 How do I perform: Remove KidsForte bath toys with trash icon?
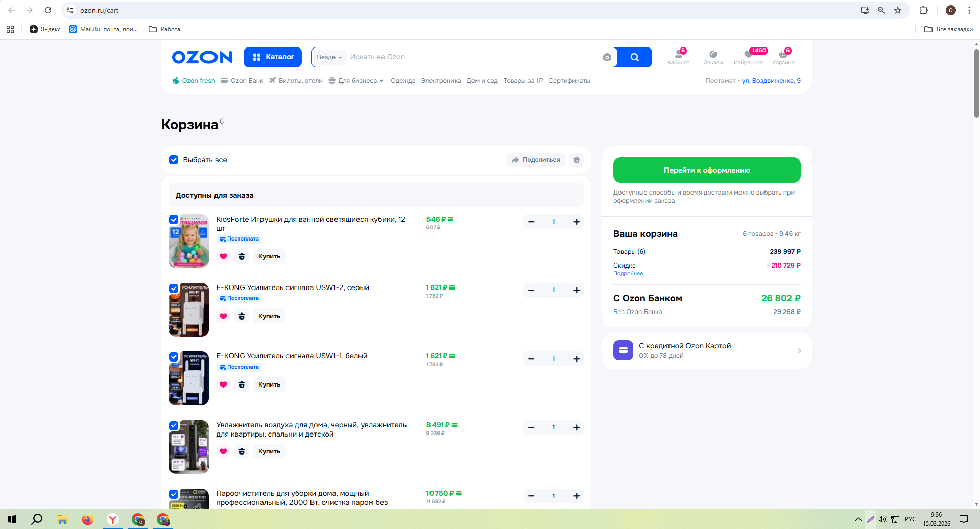click(x=242, y=256)
